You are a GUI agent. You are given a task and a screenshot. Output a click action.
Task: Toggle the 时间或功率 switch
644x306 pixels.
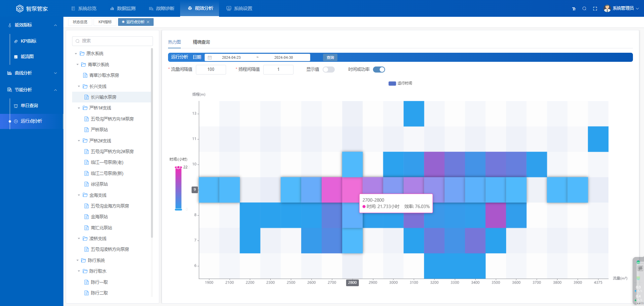379,70
